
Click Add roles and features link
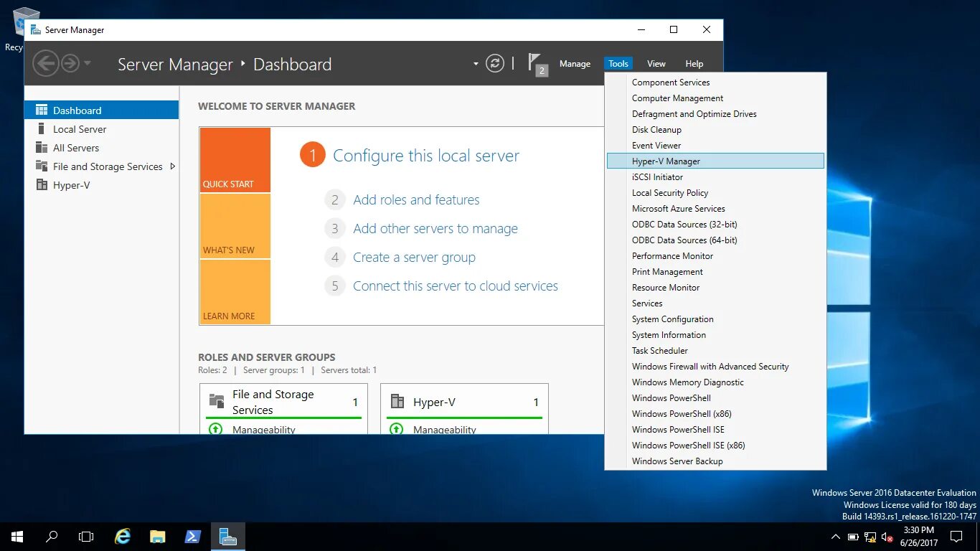click(416, 200)
